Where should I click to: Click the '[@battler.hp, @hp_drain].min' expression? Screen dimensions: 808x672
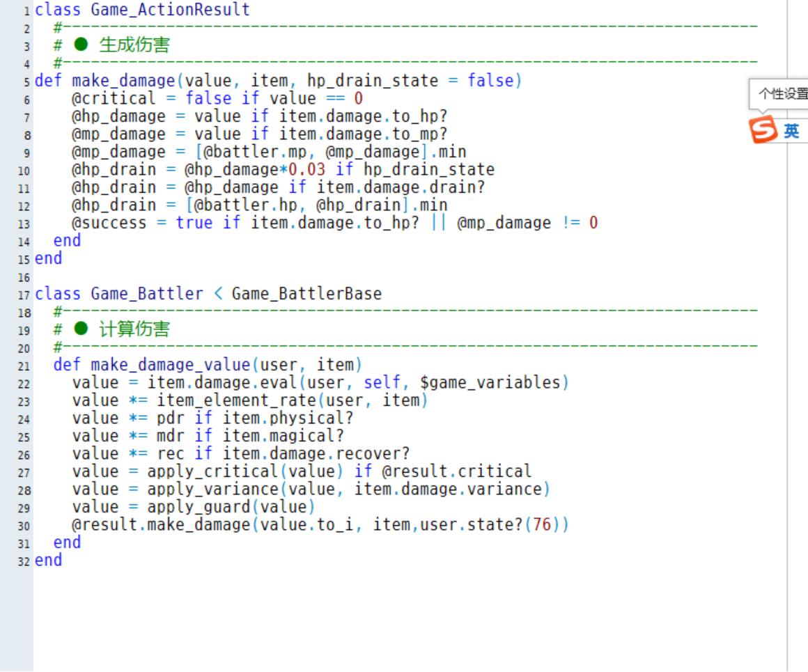[316, 205]
